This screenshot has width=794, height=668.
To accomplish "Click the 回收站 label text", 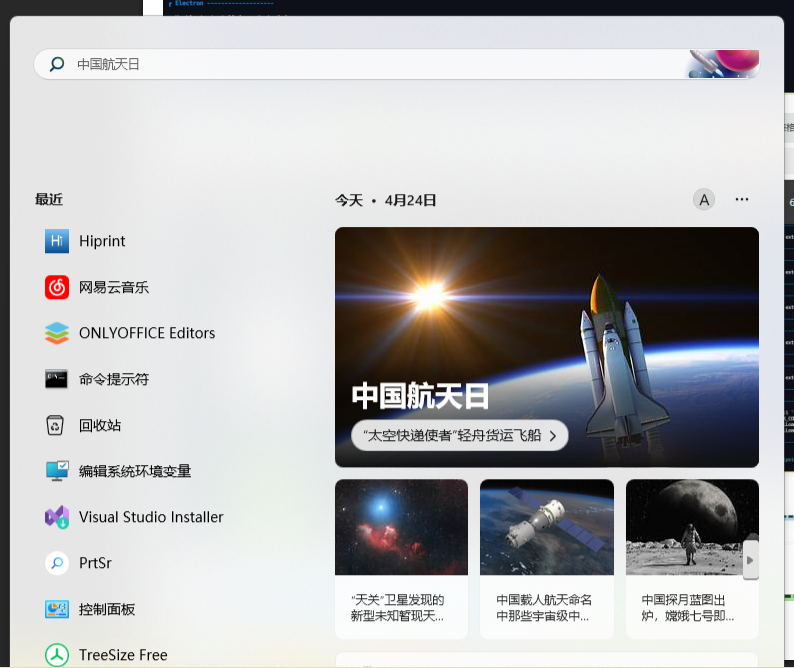I will point(100,425).
